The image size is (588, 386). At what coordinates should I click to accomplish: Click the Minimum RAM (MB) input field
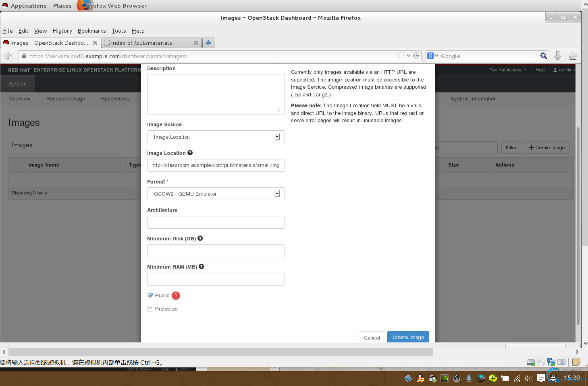216,279
